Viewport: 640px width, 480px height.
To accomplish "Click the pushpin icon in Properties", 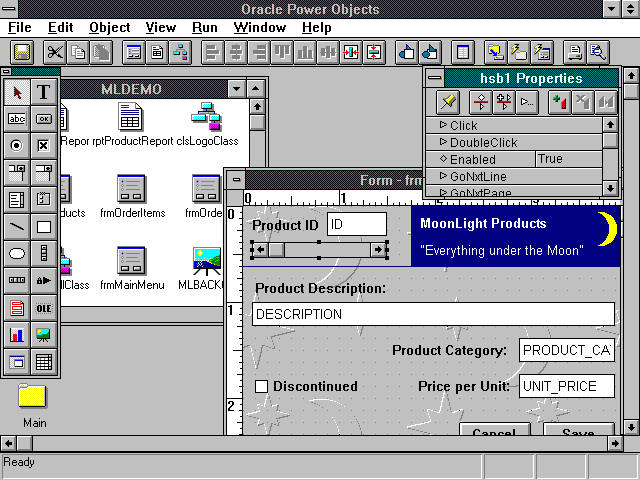I will tap(449, 102).
